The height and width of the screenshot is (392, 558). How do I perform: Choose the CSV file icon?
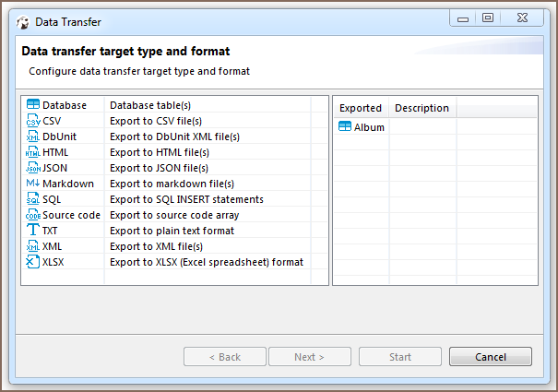(33, 120)
